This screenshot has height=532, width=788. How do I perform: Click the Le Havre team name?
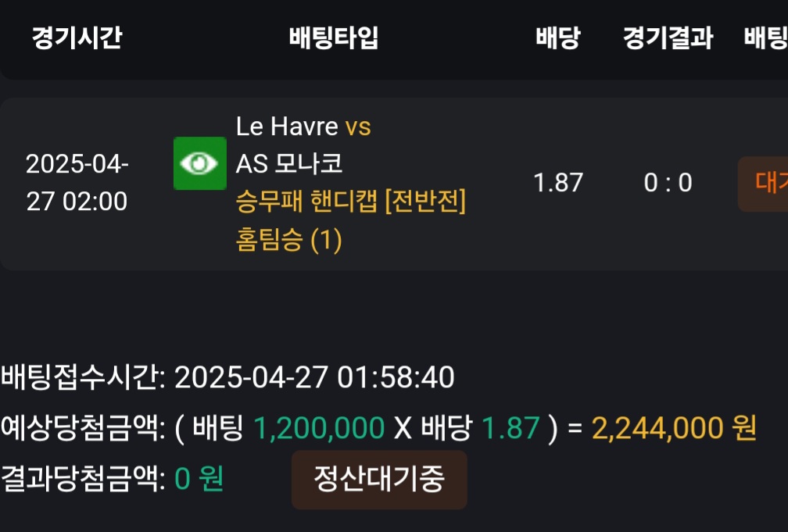(x=287, y=126)
